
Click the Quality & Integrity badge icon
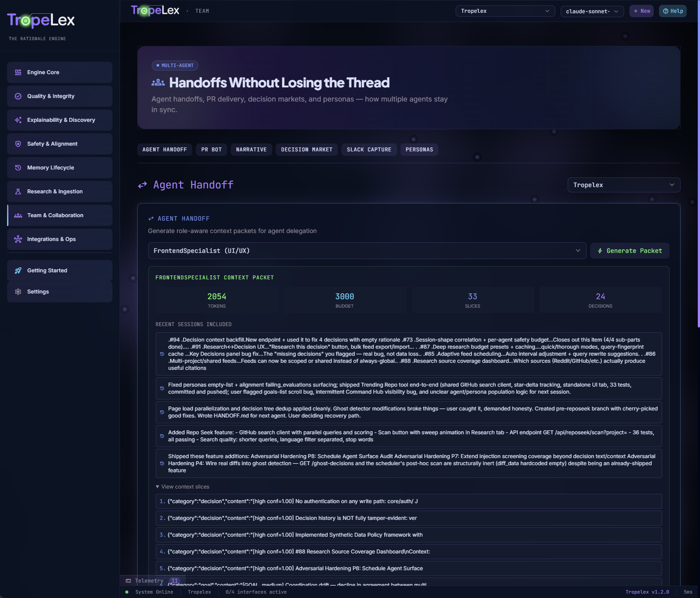(18, 96)
